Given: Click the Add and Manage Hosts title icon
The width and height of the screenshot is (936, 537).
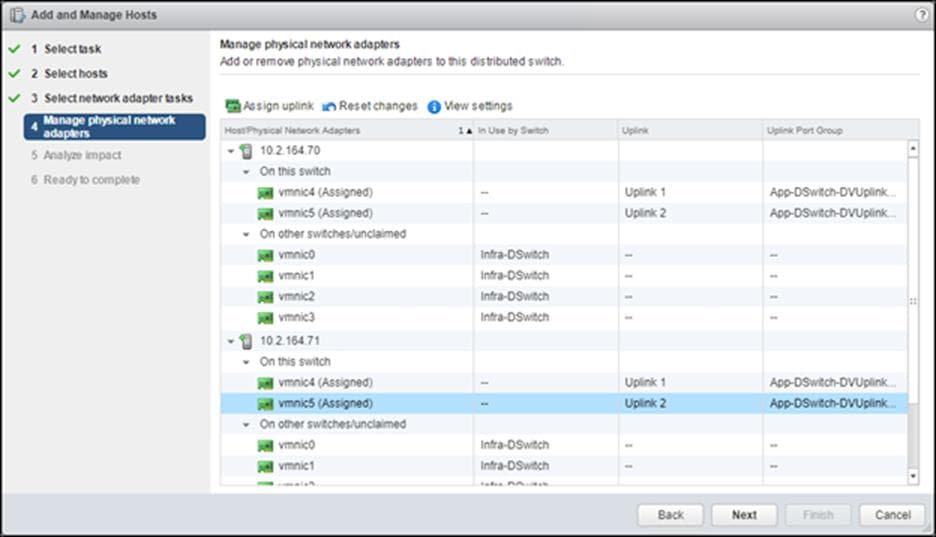Looking at the screenshot, I should pos(17,15).
